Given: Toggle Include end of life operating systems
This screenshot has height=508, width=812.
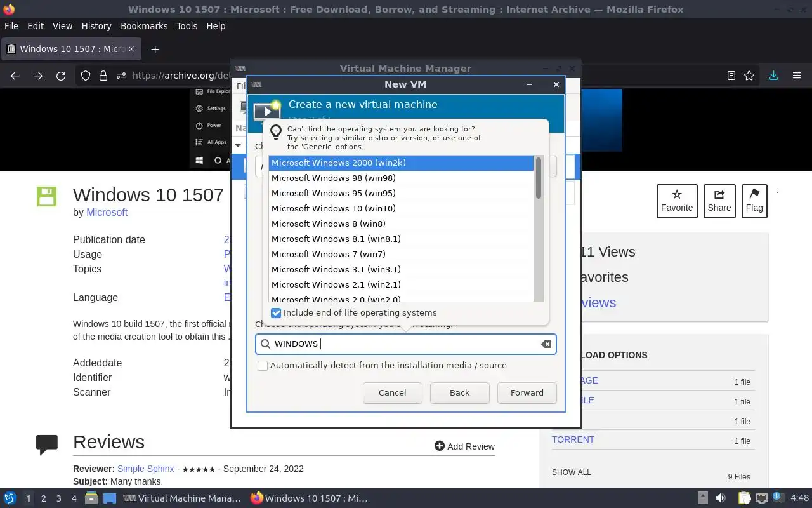Looking at the screenshot, I should (x=276, y=313).
